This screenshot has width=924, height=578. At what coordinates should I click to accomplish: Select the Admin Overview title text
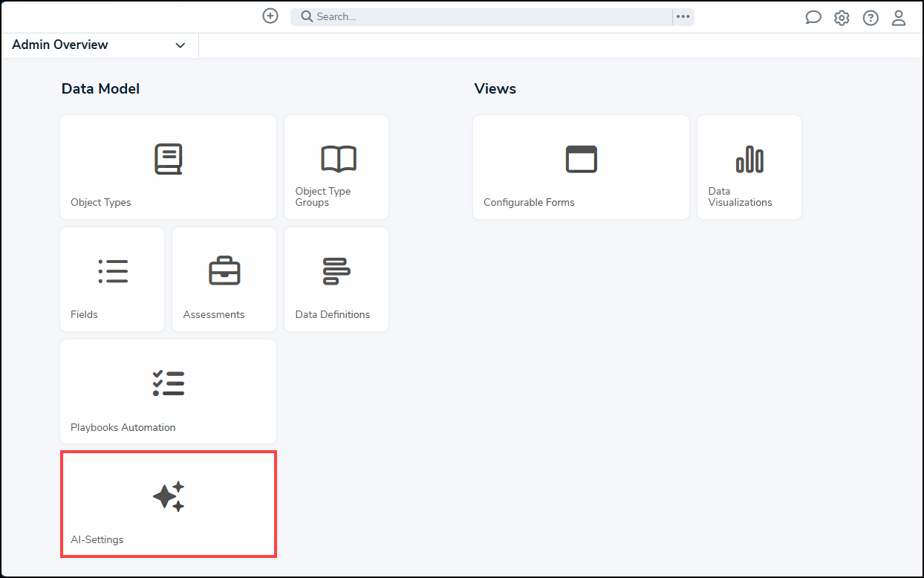(60, 45)
